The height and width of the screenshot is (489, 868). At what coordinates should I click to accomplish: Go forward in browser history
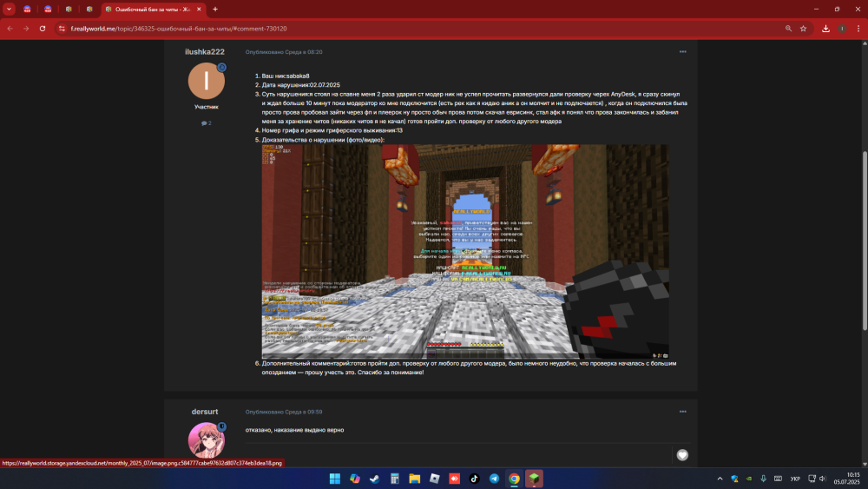(x=26, y=29)
